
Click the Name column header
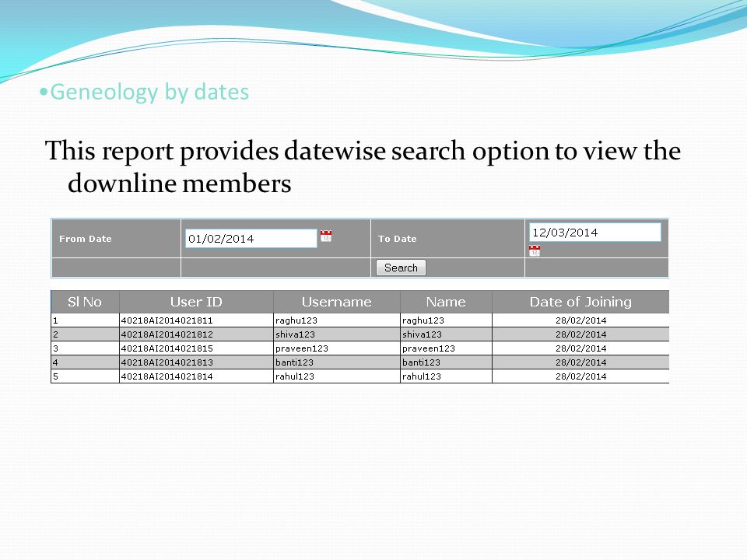(446, 302)
